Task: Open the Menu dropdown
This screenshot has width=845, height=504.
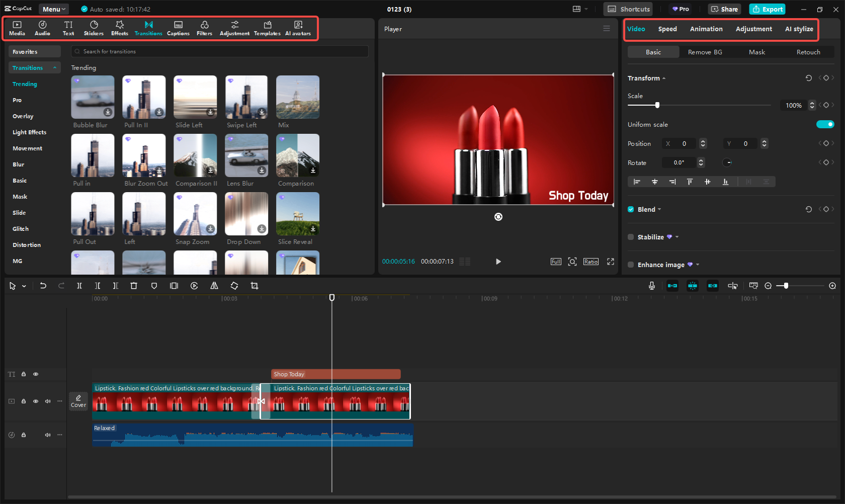Action: (53, 9)
